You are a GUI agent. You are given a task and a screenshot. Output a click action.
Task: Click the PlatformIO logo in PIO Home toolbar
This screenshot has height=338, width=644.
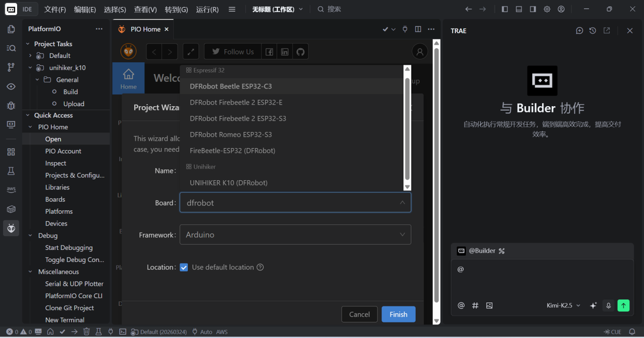pos(128,51)
